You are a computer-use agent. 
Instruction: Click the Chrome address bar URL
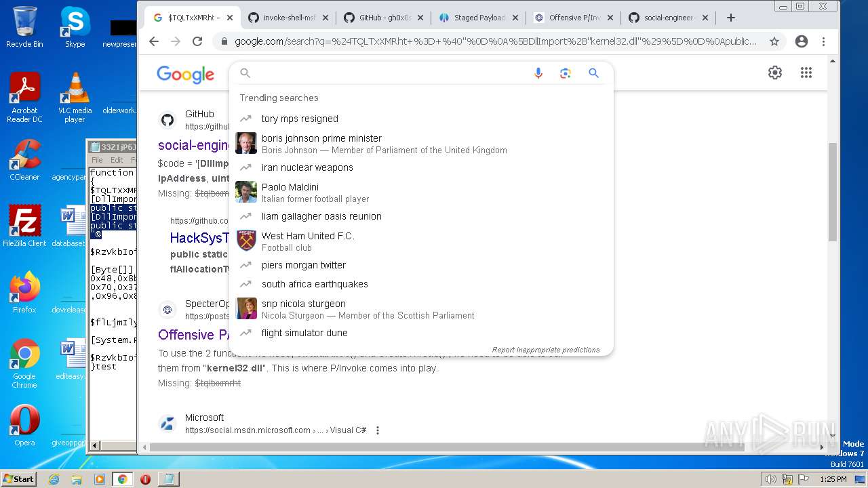[x=496, y=41]
